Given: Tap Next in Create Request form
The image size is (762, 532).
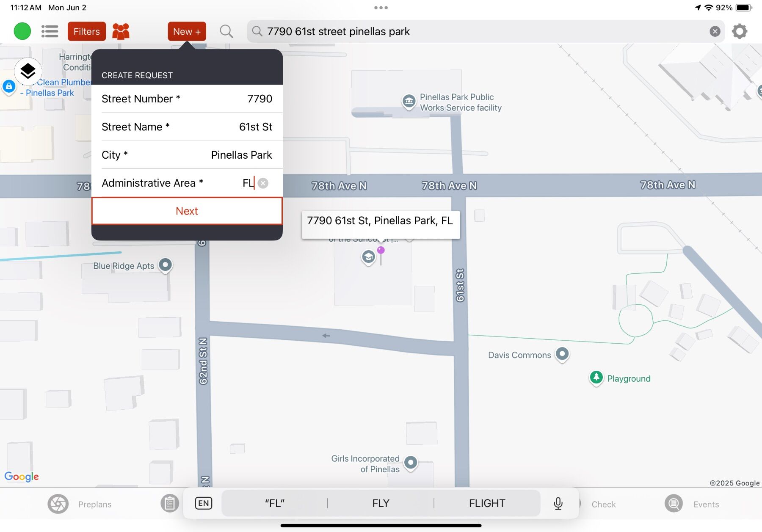Looking at the screenshot, I should point(187,211).
